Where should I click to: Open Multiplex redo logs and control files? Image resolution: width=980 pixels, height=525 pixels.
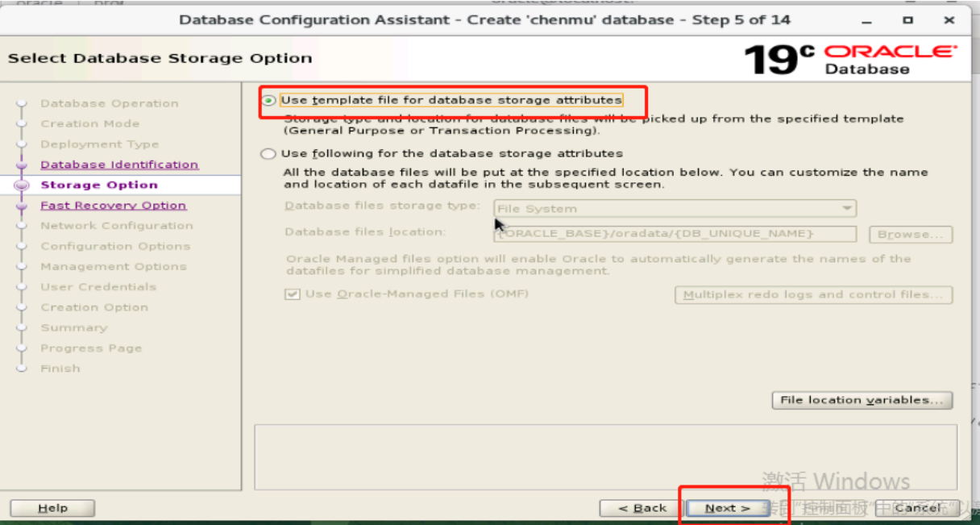(x=813, y=294)
